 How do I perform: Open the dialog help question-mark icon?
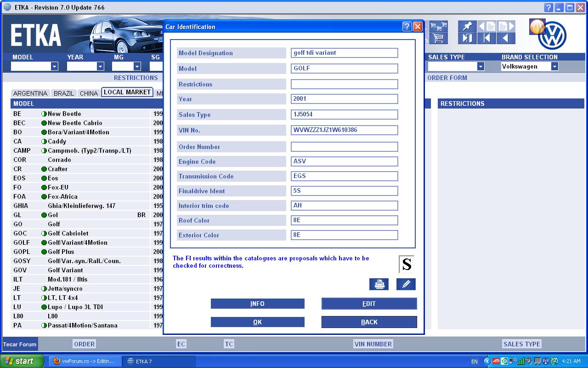click(x=407, y=27)
